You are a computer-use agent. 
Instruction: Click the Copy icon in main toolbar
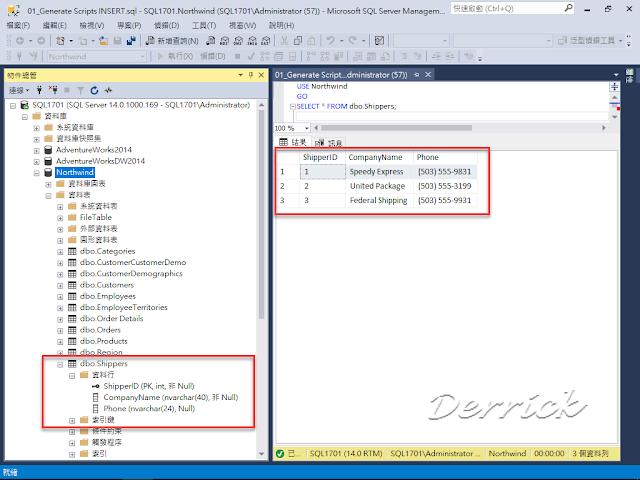298,41
